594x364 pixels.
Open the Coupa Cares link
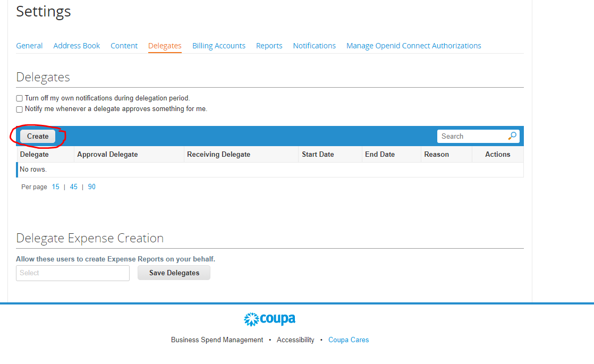(x=349, y=340)
